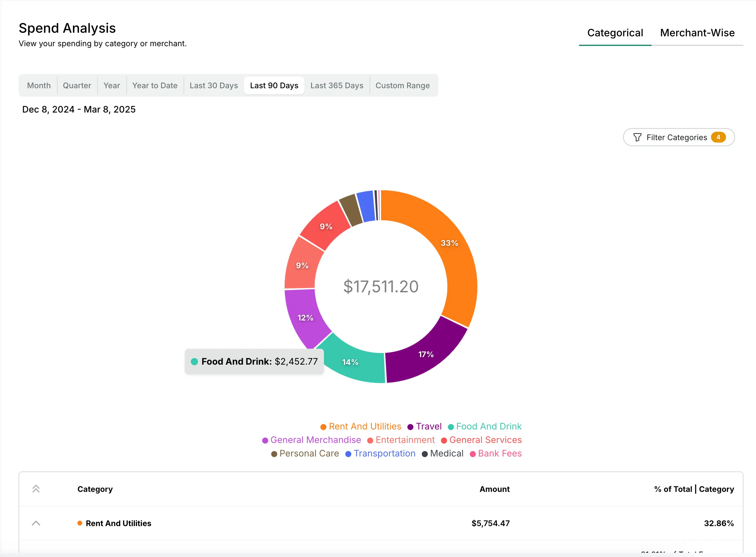Toggle Rent And Utilities legend item
Image resolution: width=756 pixels, height=557 pixels.
pyautogui.click(x=361, y=426)
